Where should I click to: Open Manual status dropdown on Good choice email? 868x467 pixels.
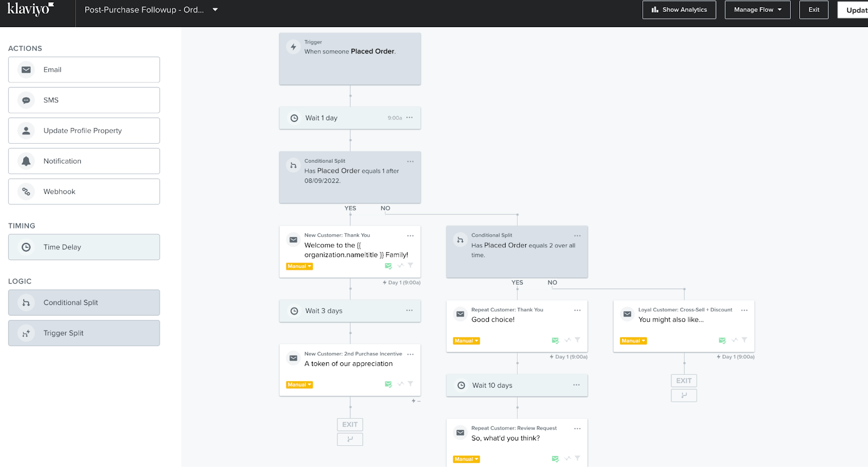pyautogui.click(x=467, y=341)
